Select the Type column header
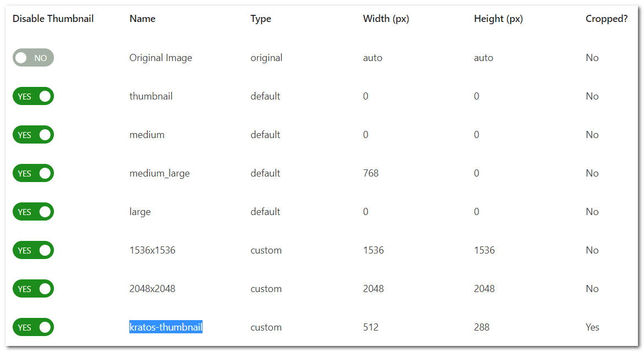 tap(261, 19)
